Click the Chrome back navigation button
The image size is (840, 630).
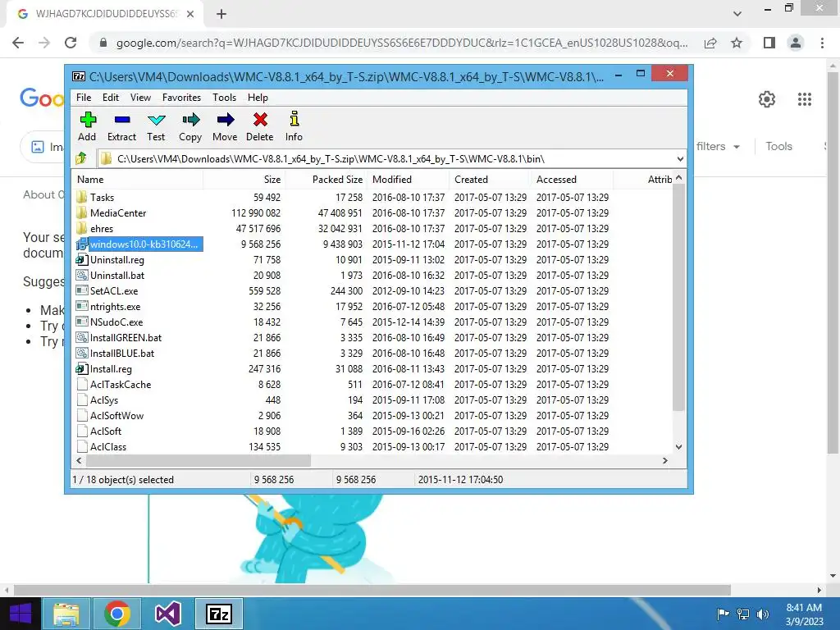coord(18,43)
